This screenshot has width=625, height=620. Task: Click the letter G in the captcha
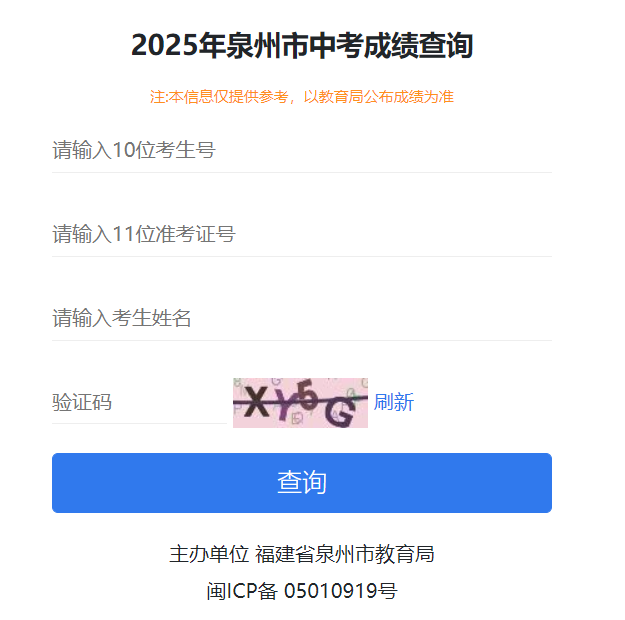coord(340,411)
